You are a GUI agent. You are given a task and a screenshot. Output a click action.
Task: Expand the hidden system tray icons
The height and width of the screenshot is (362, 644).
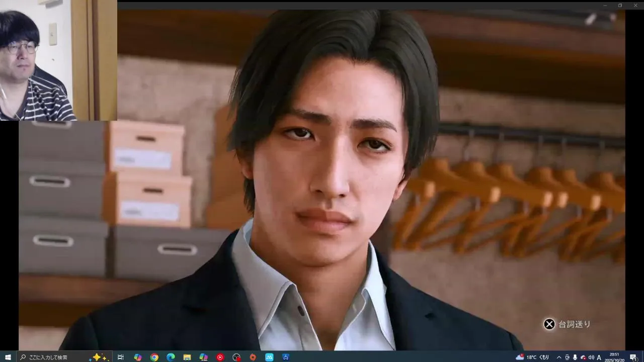coord(558,357)
